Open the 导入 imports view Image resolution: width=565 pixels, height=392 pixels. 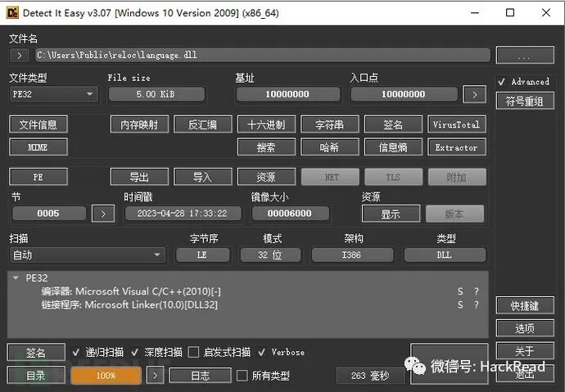[x=202, y=177]
